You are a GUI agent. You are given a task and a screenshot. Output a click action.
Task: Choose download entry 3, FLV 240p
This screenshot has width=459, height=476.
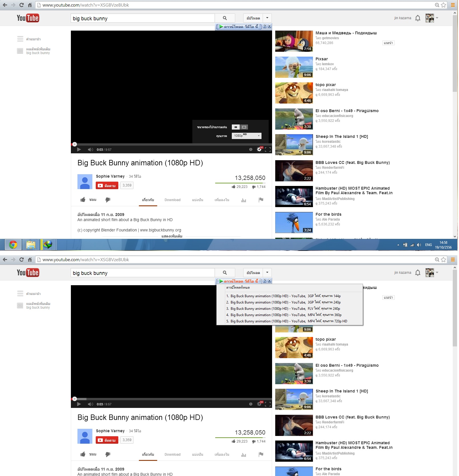pos(290,309)
